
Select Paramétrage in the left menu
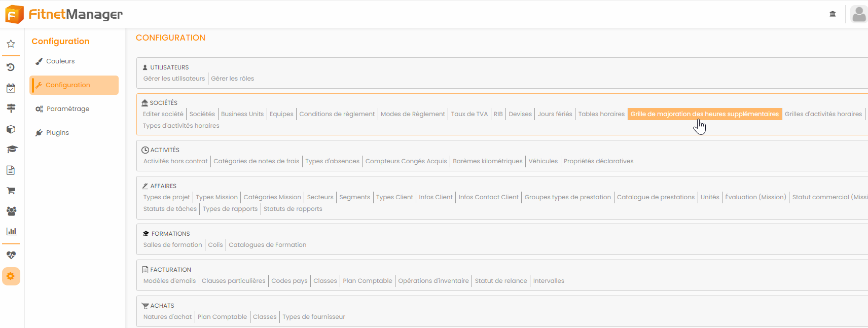tap(67, 109)
